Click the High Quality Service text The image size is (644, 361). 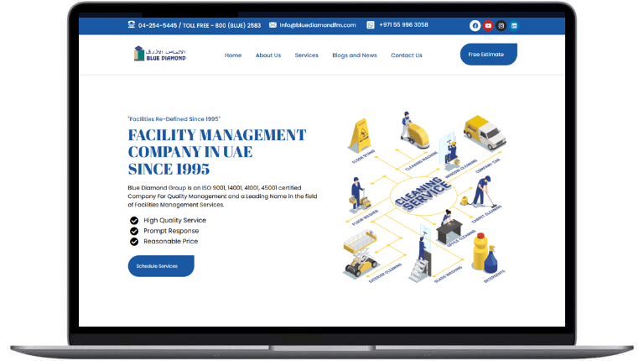[174, 221]
